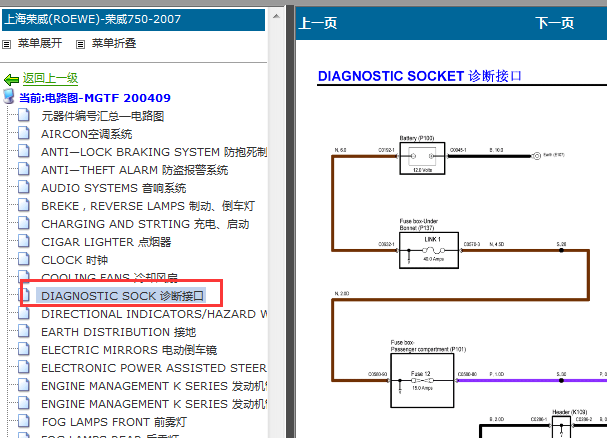Open CIGAR LIGHTER 点烟器 entry
The width and height of the screenshot is (607, 438).
pyautogui.click(x=106, y=242)
